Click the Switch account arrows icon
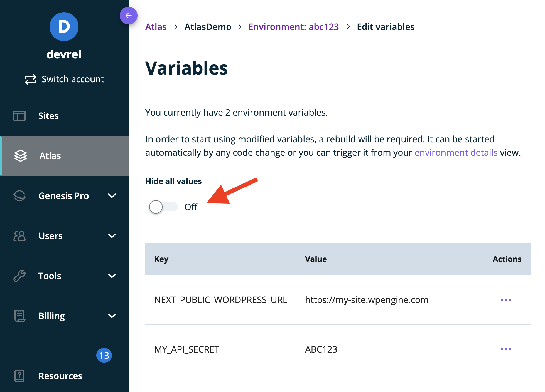545x392 pixels. (31, 79)
